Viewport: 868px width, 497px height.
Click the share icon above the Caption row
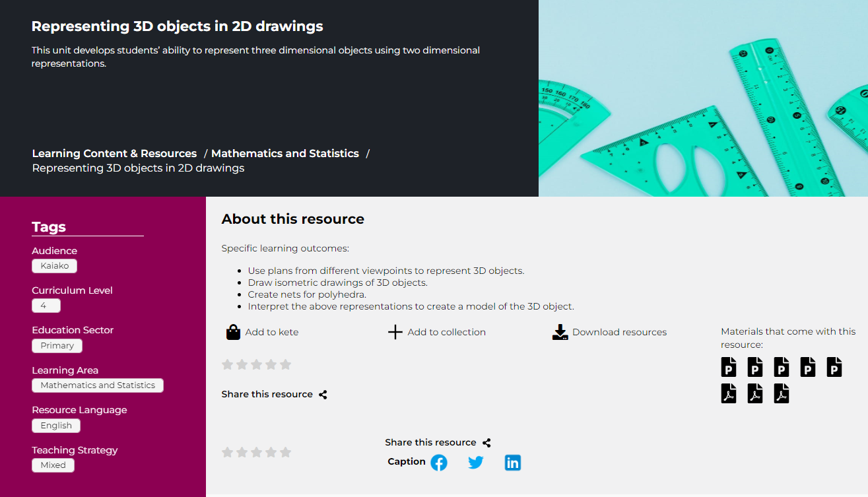coord(486,443)
